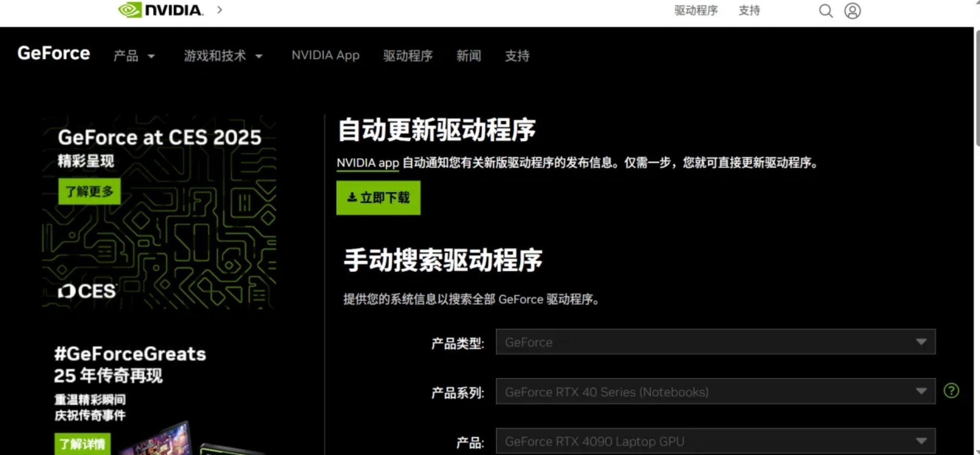980x455 pixels.
Task: Click the green help question mark icon
Action: (951, 390)
